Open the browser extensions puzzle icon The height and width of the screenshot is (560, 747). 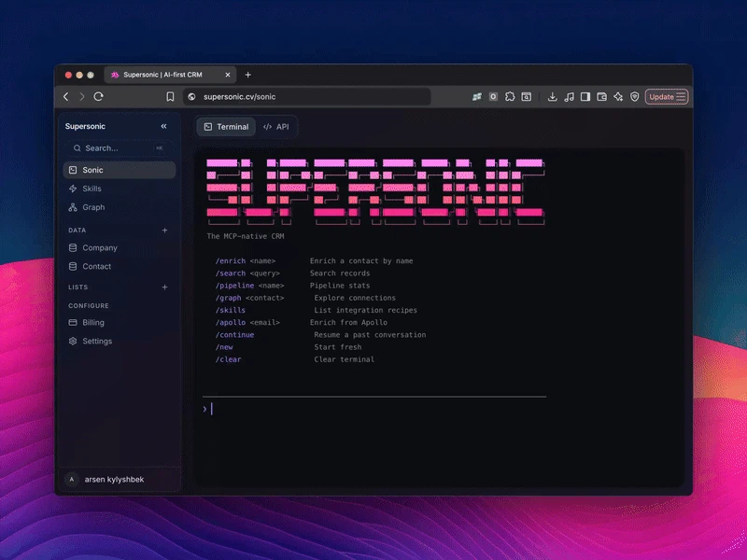(510, 96)
